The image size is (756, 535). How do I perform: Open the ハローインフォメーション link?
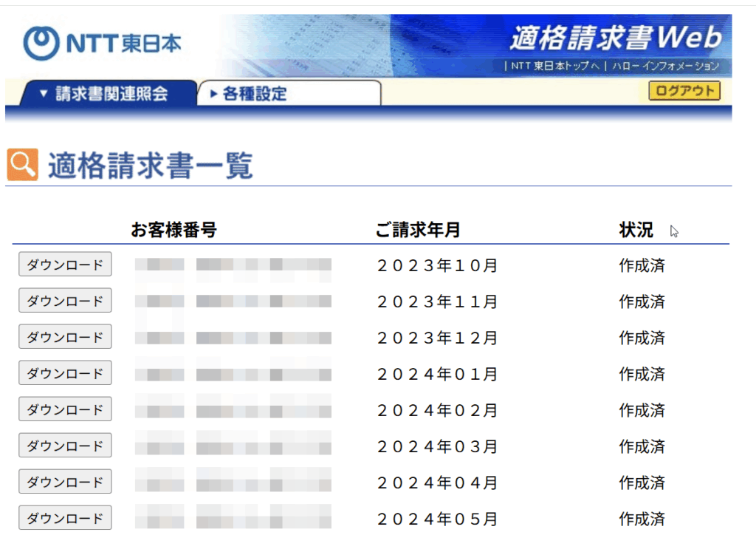[x=664, y=66]
